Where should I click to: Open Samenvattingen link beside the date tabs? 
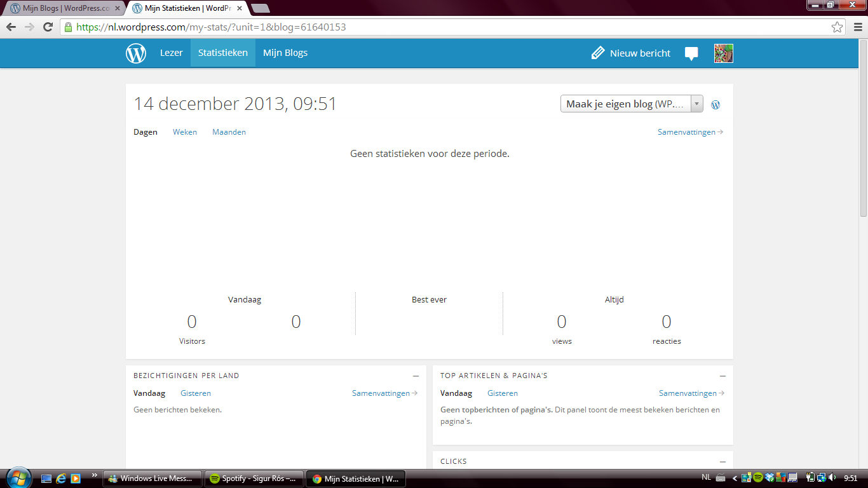[690, 132]
